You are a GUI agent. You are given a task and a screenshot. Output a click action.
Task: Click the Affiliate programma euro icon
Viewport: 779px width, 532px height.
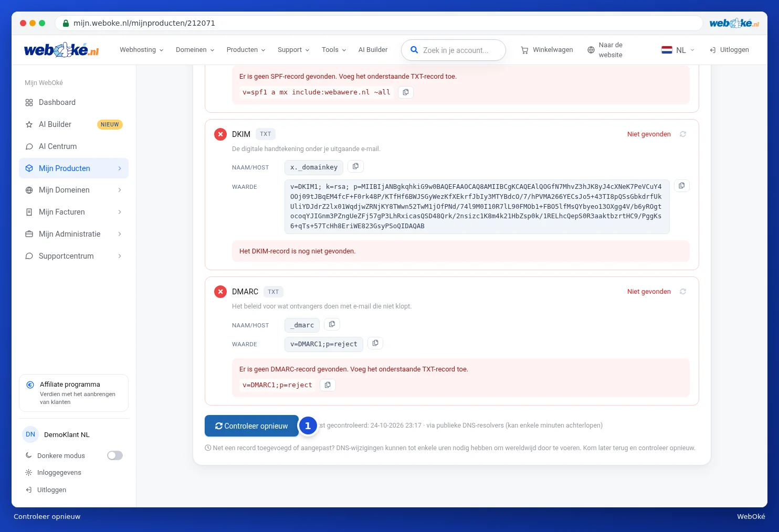pyautogui.click(x=30, y=385)
